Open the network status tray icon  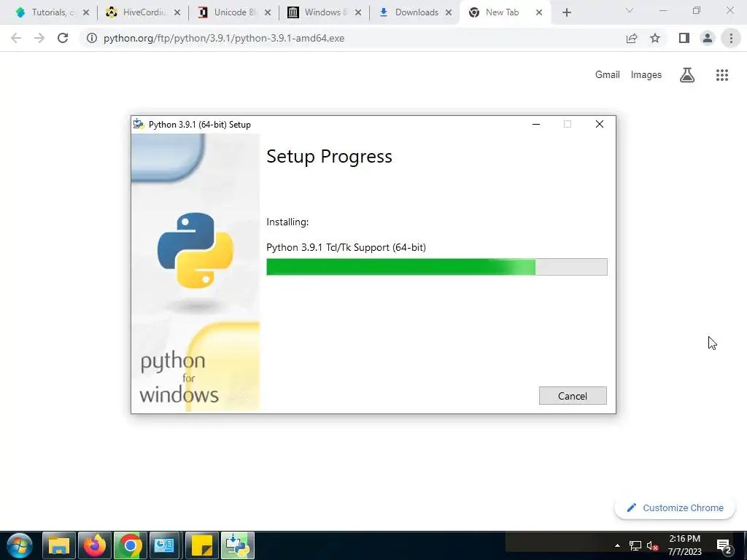tap(635, 545)
